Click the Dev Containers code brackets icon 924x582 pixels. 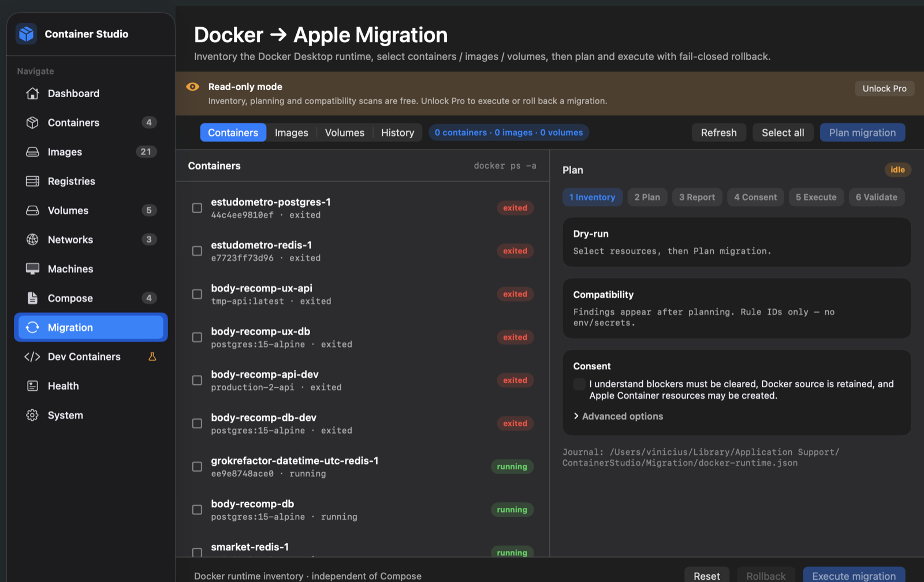click(32, 357)
